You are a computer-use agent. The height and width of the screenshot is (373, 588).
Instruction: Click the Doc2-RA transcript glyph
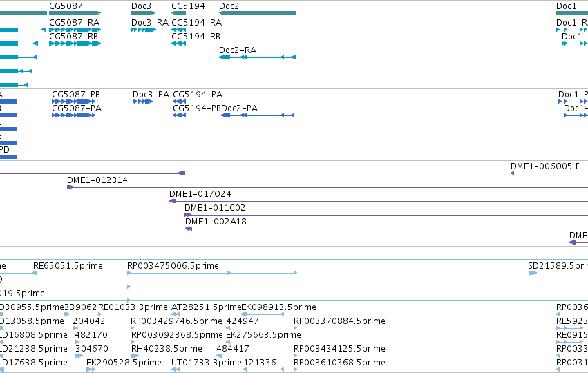point(258,57)
